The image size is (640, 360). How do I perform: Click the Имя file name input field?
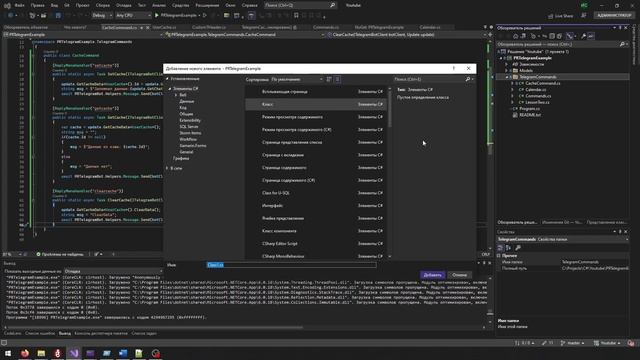tap(291, 265)
